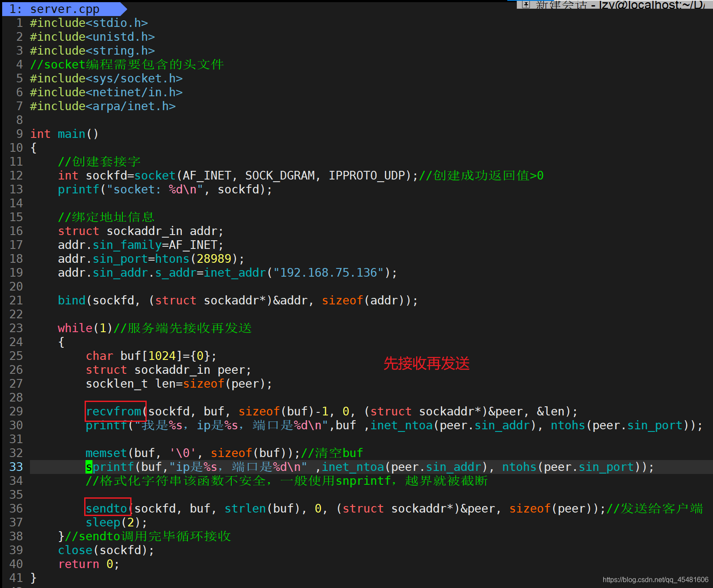Click &len argument in recvfrom call
713x588 pixels.
(551, 412)
